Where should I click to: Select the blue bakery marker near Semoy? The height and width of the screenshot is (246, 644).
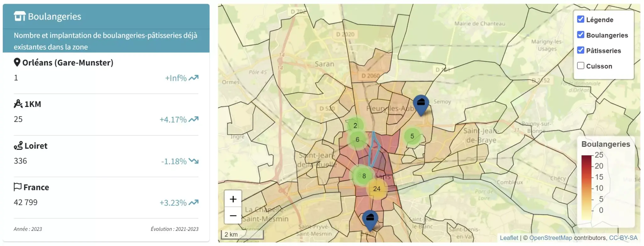pyautogui.click(x=421, y=103)
